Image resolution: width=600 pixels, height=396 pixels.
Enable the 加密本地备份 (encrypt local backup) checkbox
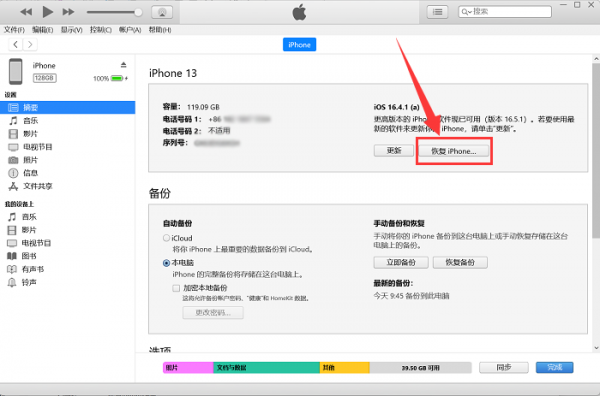pos(176,288)
